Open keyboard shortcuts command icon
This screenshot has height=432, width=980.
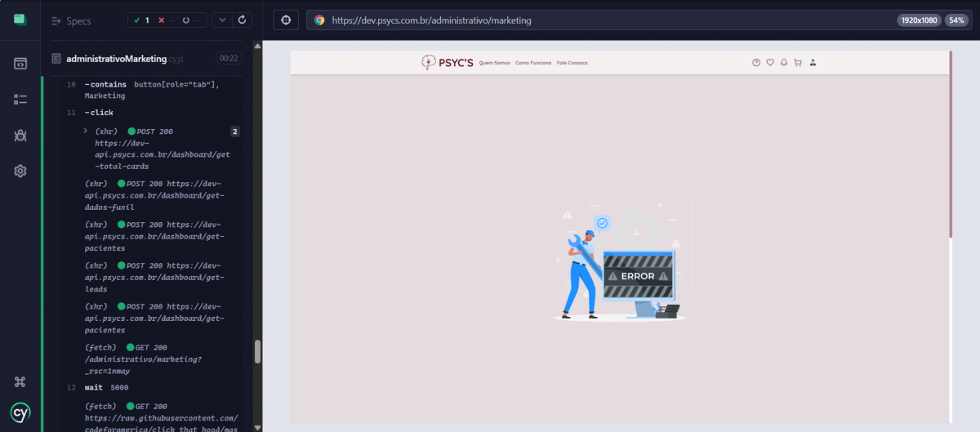[x=20, y=381]
